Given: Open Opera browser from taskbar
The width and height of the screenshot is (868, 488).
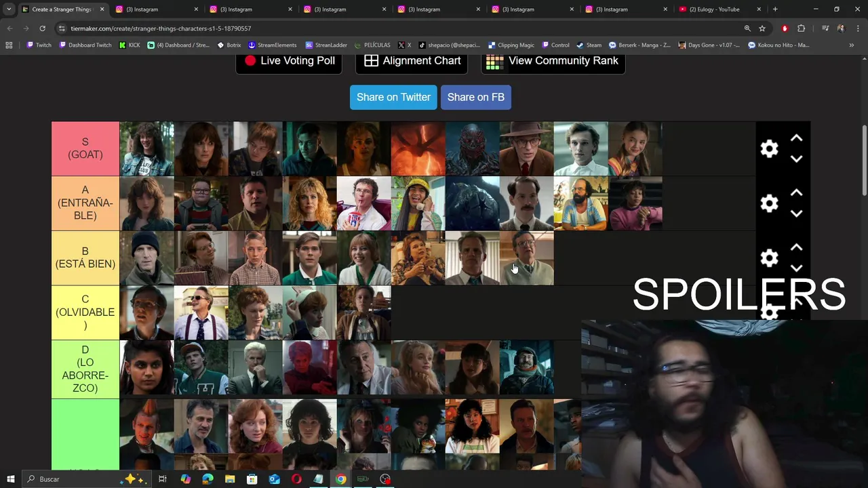Looking at the screenshot, I should (296, 479).
